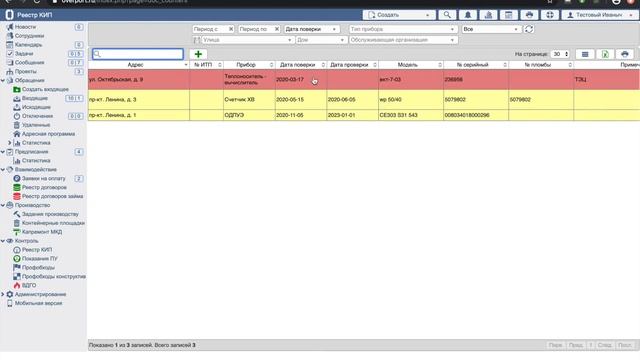This screenshot has height=360, width=640.
Task: Sort the table by the Адрес column
Action: click(138, 65)
